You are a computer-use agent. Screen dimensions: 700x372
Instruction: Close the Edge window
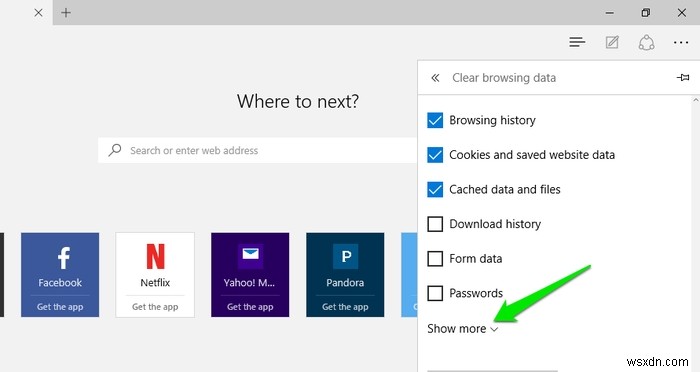tap(682, 13)
